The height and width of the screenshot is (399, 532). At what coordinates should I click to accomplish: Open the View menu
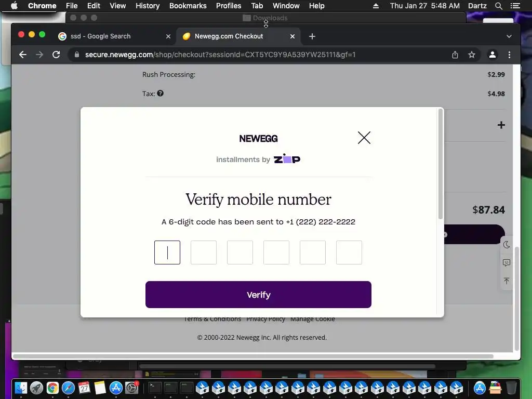click(x=118, y=6)
